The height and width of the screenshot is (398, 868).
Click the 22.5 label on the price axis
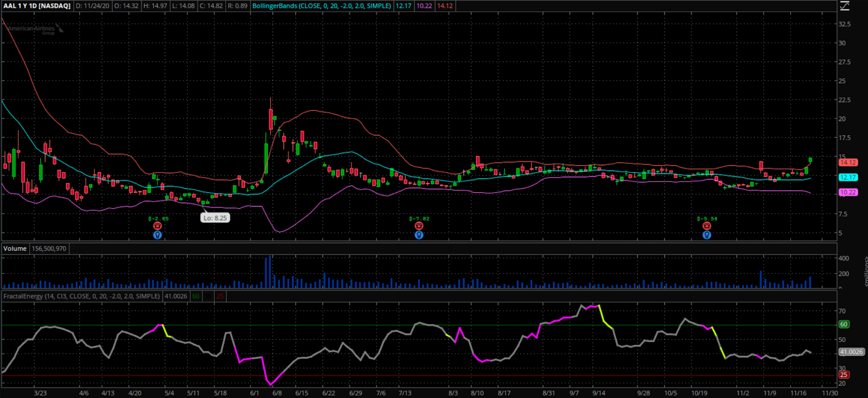pyautogui.click(x=845, y=100)
